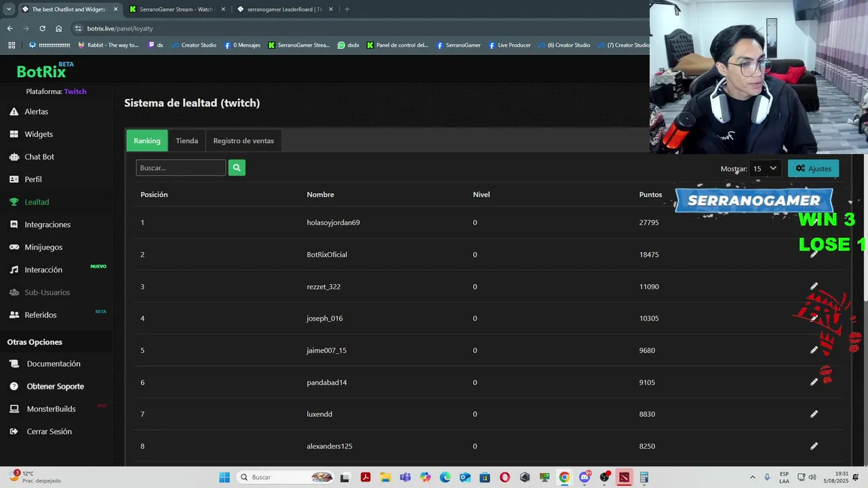Open Minijuegos gamepad item in sidebar
The width and height of the screenshot is (868, 488).
(x=43, y=247)
